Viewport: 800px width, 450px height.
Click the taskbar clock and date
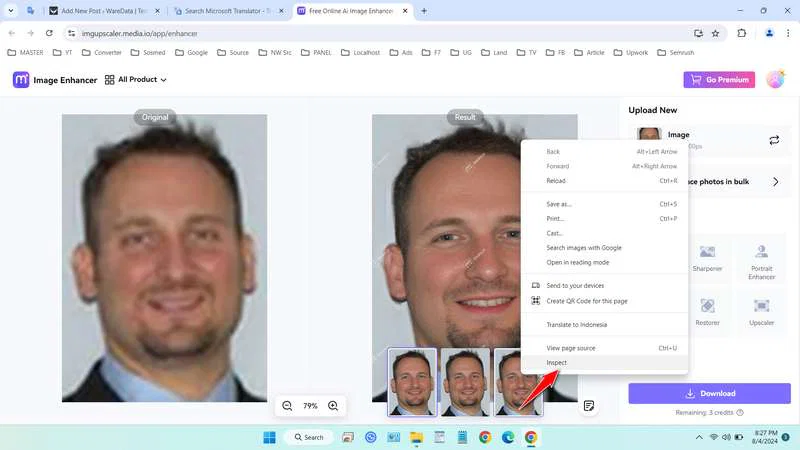(765, 437)
